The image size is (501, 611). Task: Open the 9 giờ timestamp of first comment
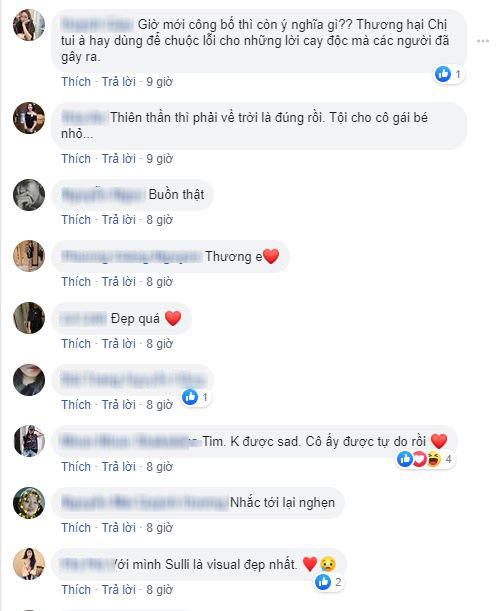click(x=159, y=82)
